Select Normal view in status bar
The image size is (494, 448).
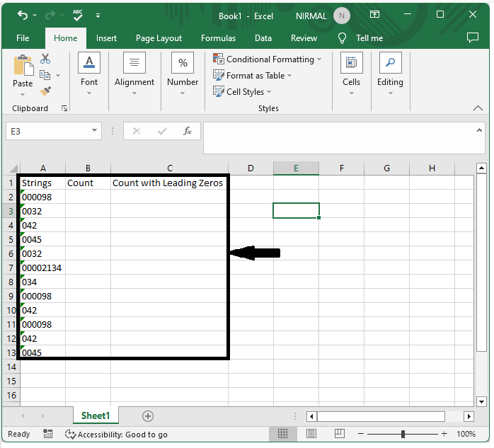tap(282, 434)
